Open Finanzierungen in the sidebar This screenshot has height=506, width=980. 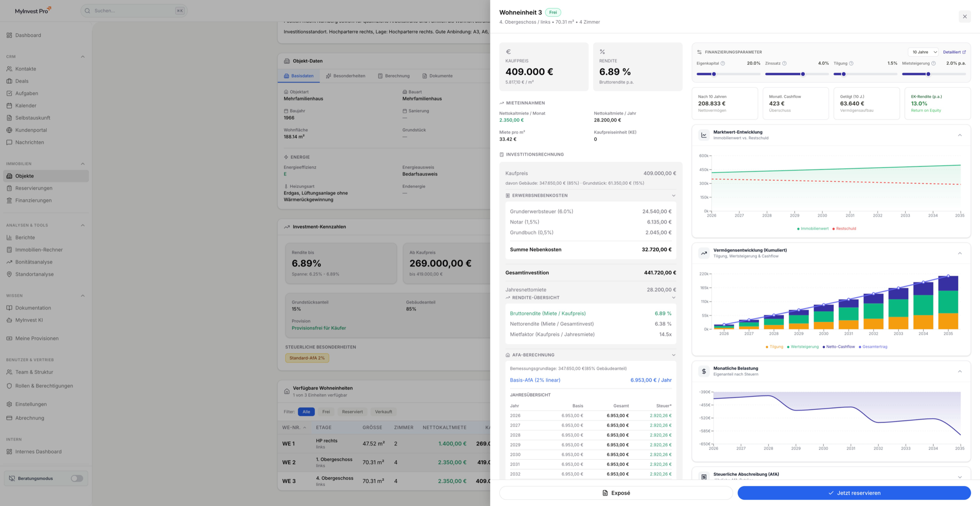point(33,200)
